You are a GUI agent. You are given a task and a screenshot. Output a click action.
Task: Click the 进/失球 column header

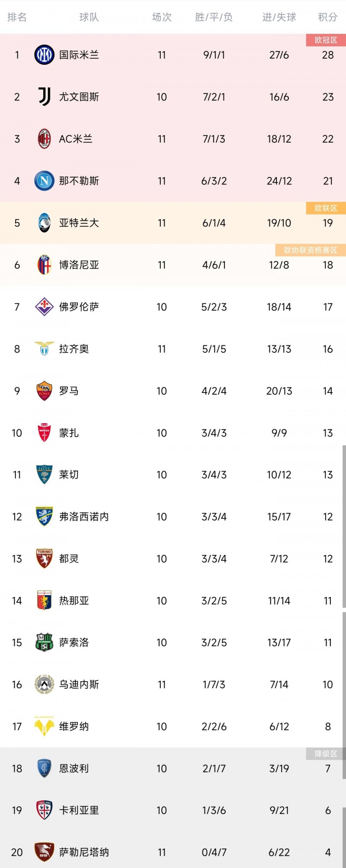[279, 18]
